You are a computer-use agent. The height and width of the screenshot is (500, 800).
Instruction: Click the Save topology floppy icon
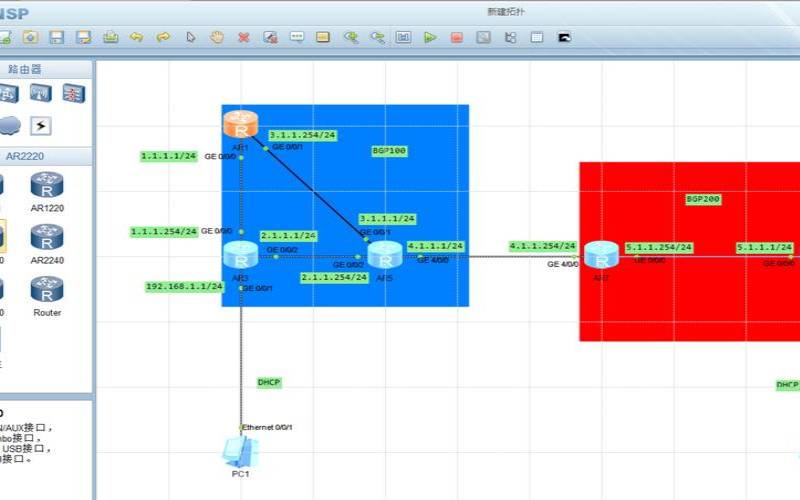pyautogui.click(x=57, y=37)
